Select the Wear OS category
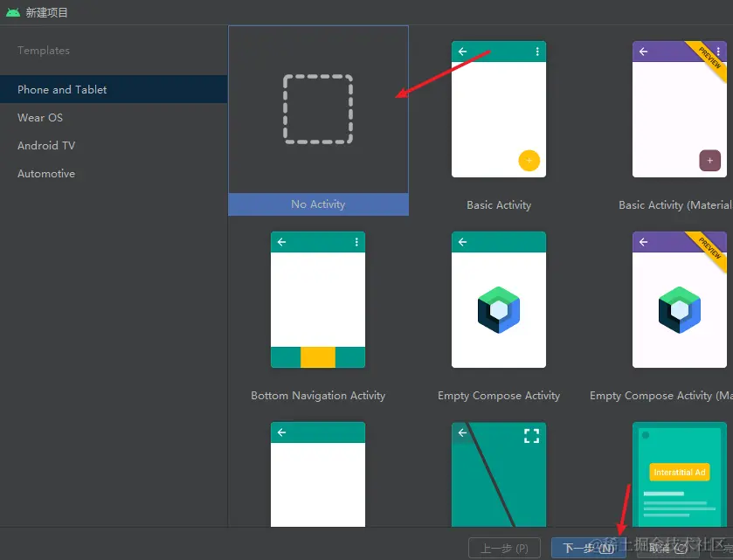733x560 pixels. point(114,117)
